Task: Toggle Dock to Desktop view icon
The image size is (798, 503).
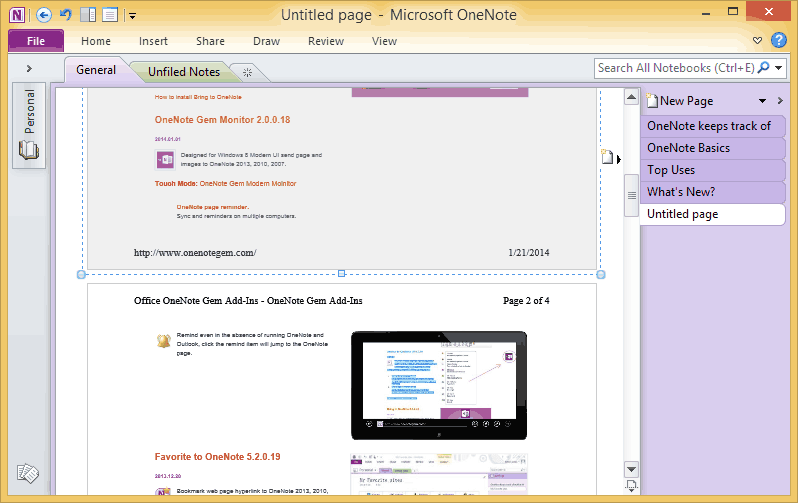Action: 88,15
